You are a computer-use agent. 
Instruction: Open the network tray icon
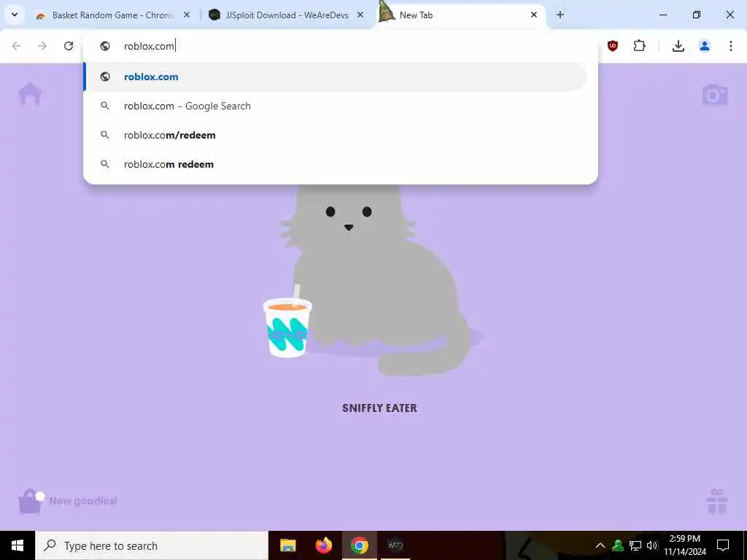pyautogui.click(x=635, y=545)
